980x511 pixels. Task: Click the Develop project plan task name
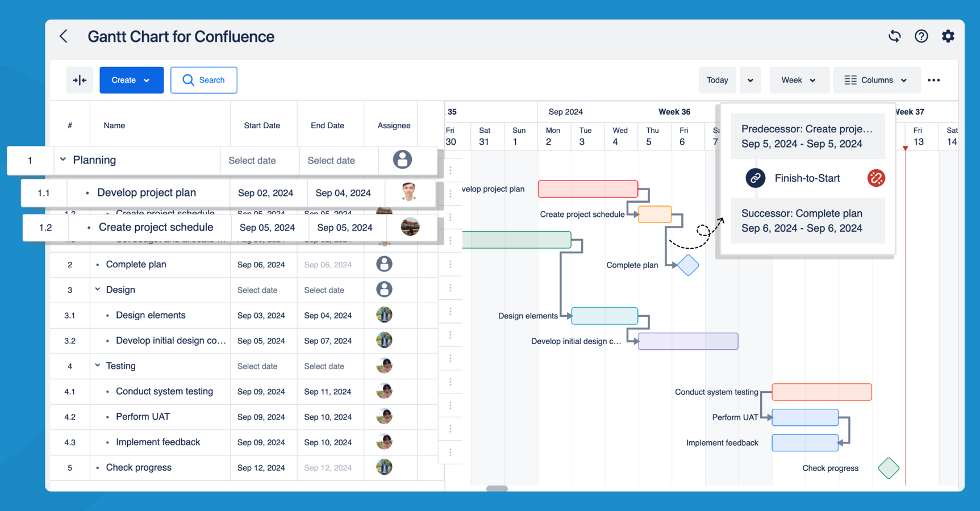(x=147, y=192)
